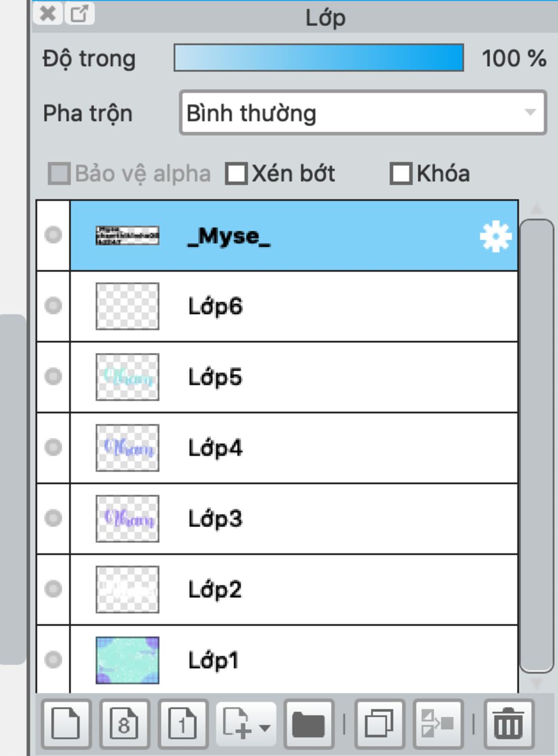Viewport: 558px width, 756px height.
Task: Tick the Khóa checkbox
Action: 401,174
